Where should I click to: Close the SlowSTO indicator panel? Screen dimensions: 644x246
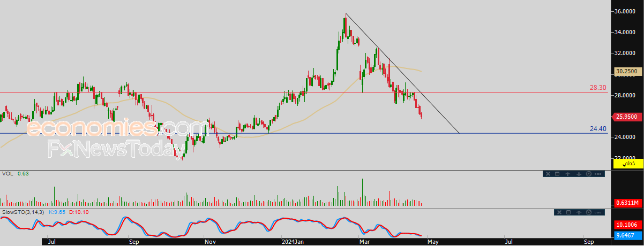point(559,212)
